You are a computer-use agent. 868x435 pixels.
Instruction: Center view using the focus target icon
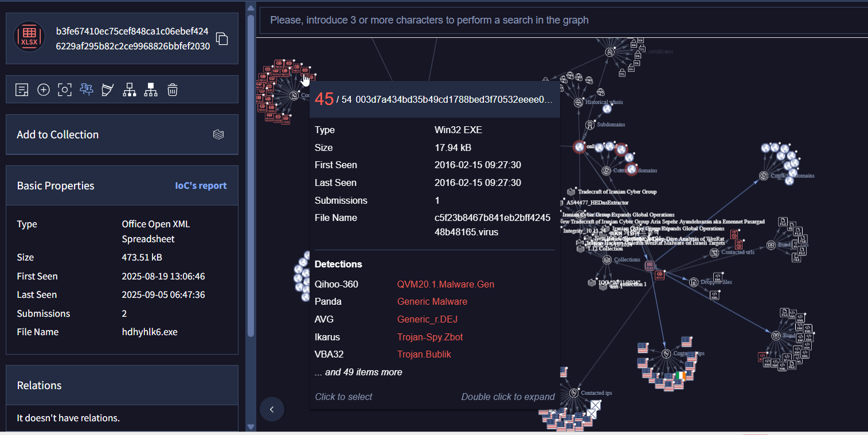(65, 90)
